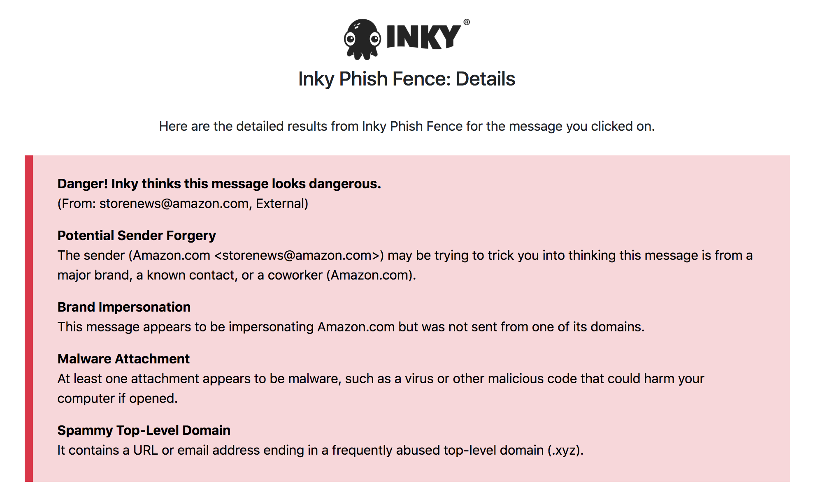This screenshot has width=818, height=504.
Task: Click the 'computer if opened.' line
Action: click(x=117, y=398)
